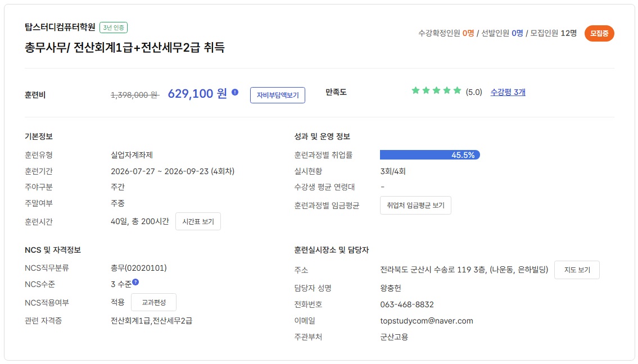Click the 시간표 보기 button
638x364 pixels.
(x=198, y=222)
